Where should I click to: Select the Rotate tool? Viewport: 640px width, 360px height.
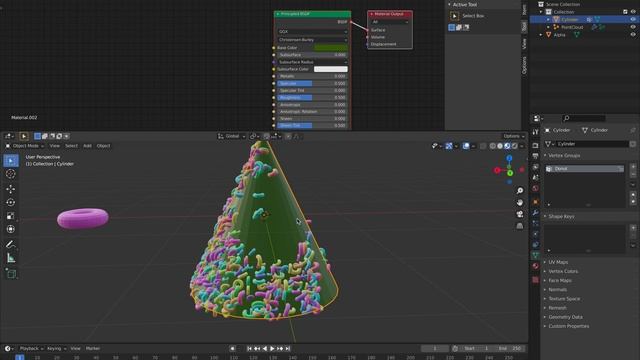[11, 202]
